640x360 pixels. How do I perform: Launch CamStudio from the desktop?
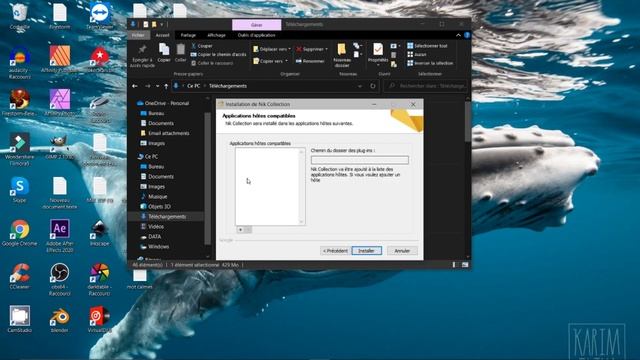(19, 319)
